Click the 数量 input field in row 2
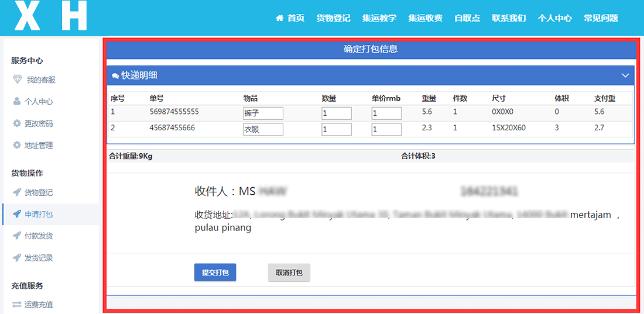Screen dimensions: 644x314 [x=337, y=129]
